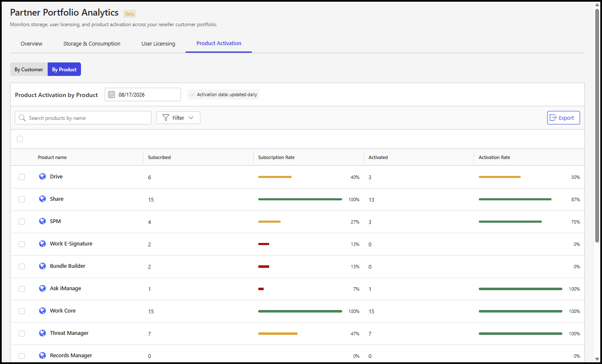
Task: Check the Work Core row checkbox
Action: pos(22,311)
